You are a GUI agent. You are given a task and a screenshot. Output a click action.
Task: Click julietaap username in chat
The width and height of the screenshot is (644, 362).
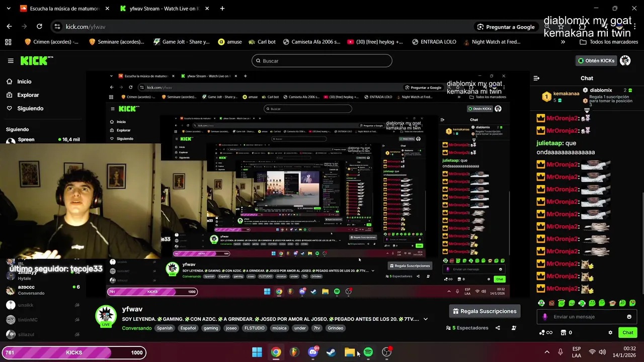coord(549,143)
